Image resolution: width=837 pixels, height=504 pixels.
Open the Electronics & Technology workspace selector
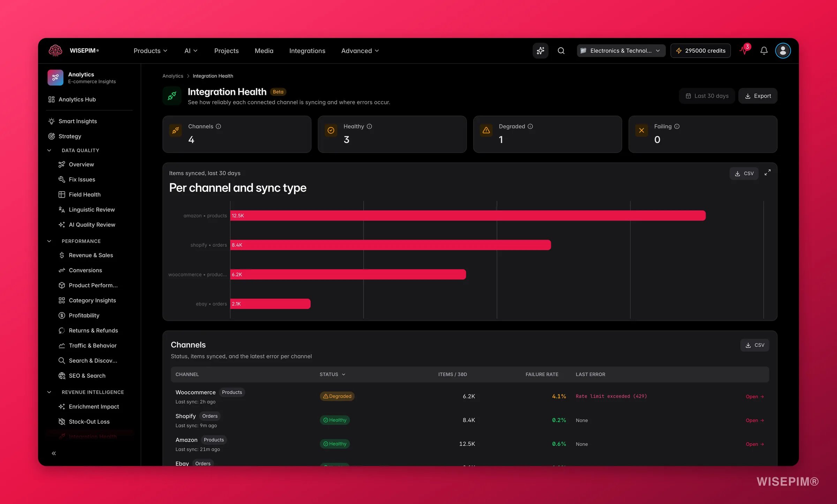621,51
